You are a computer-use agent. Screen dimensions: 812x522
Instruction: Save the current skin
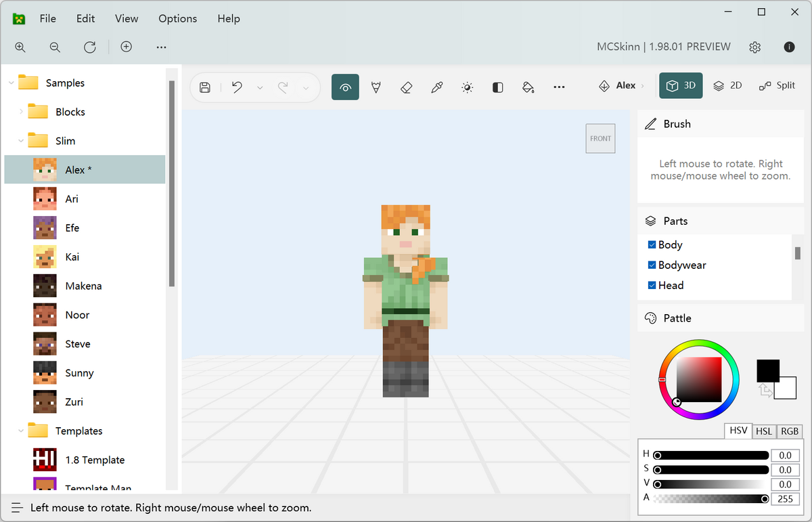tap(205, 87)
